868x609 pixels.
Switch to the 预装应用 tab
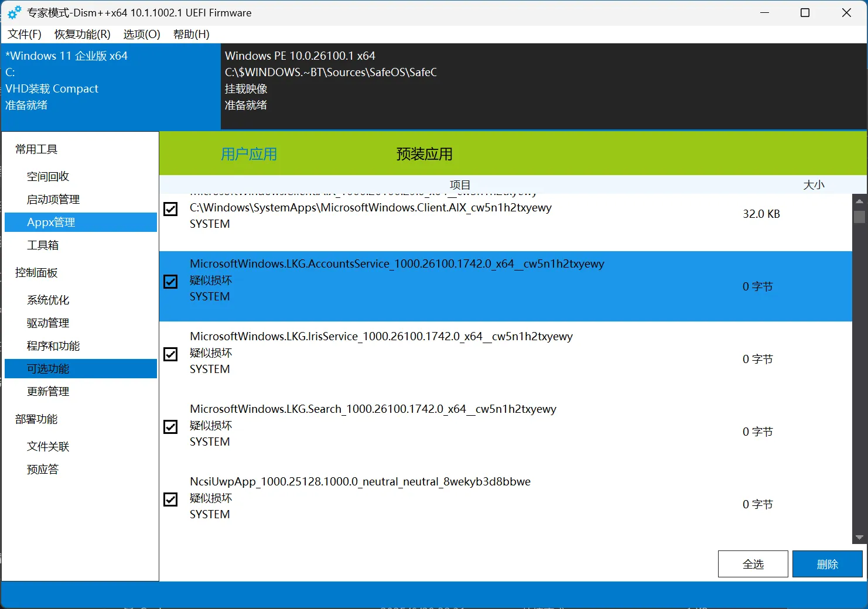coord(424,154)
